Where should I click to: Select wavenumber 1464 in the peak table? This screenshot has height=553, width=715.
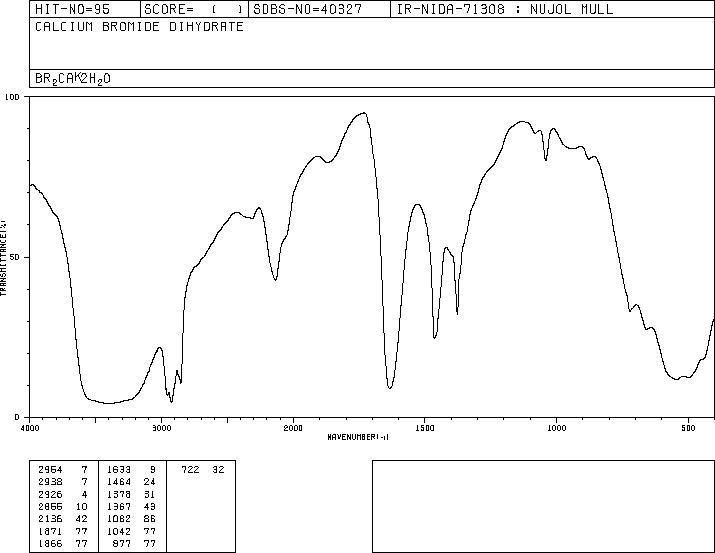(119, 482)
